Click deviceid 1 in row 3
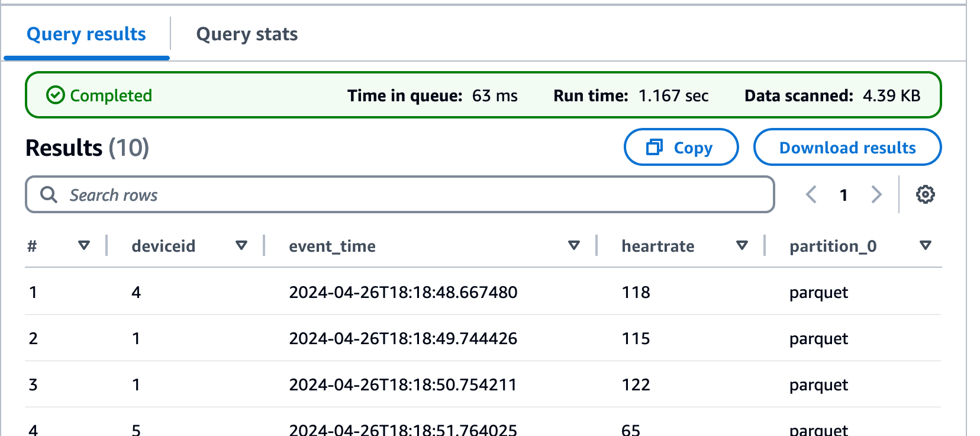 click(136, 384)
